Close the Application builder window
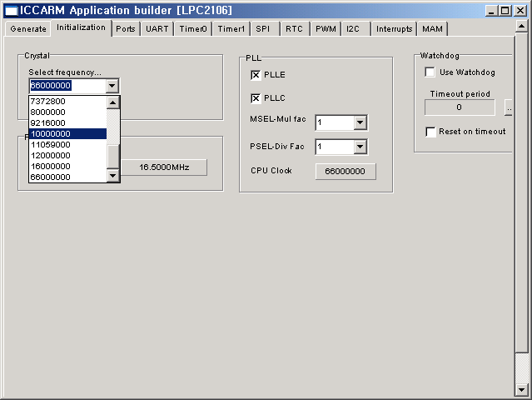Screen dimensions: 532x400 [520, 11]
